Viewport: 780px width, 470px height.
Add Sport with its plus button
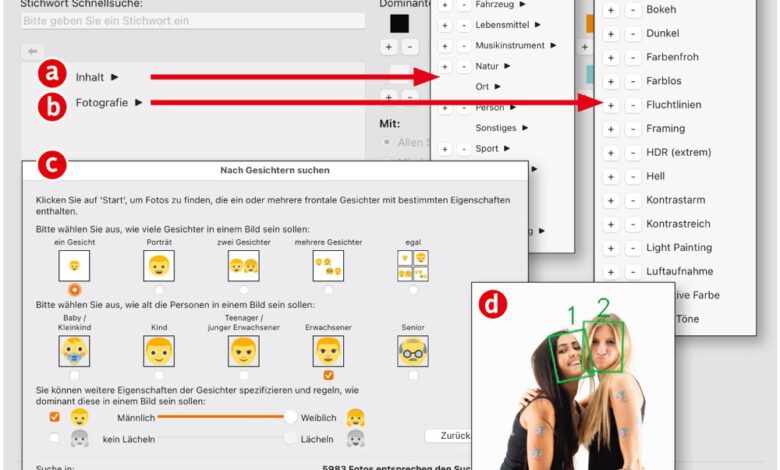coord(445,149)
